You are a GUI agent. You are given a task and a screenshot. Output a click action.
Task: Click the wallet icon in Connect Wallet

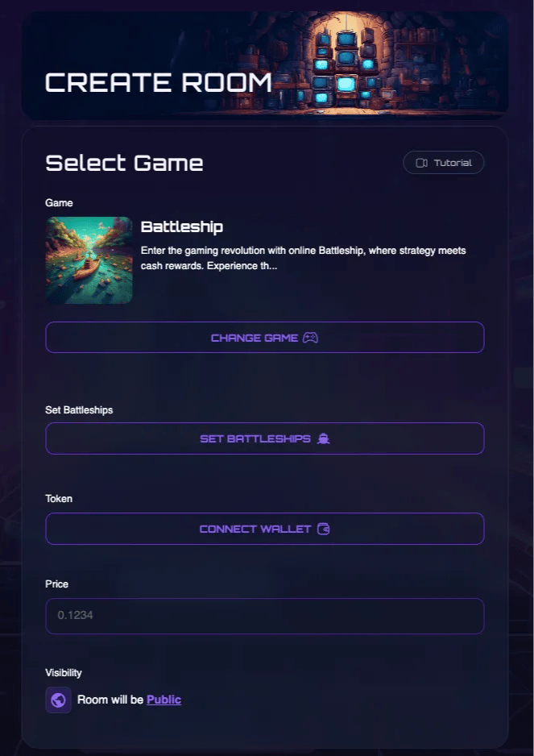click(324, 529)
